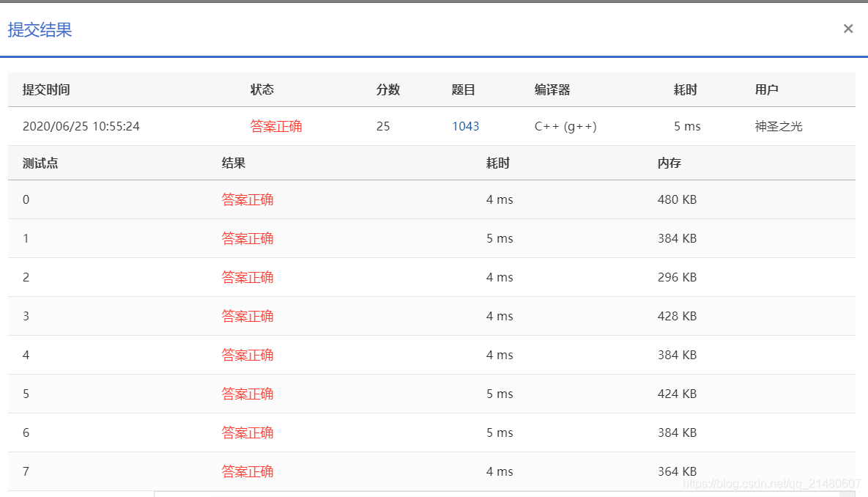Click the 耗时 header in the test point table
The image size is (868, 497).
pos(497,163)
